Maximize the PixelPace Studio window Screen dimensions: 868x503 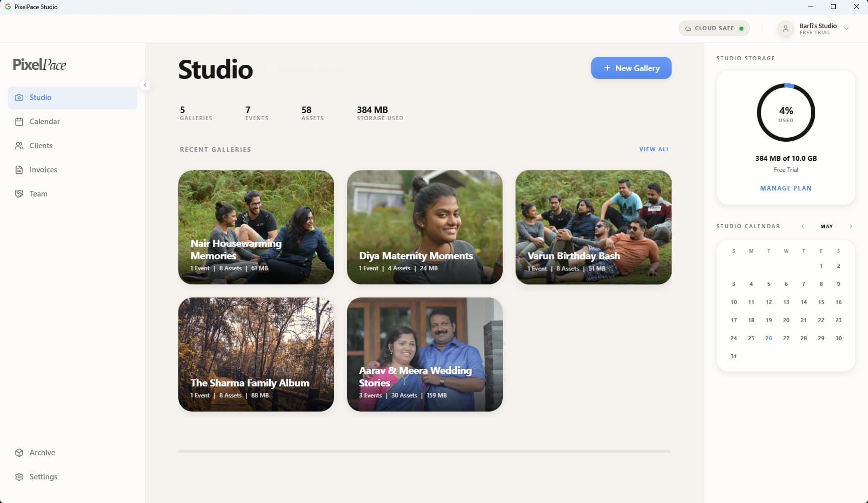point(833,7)
